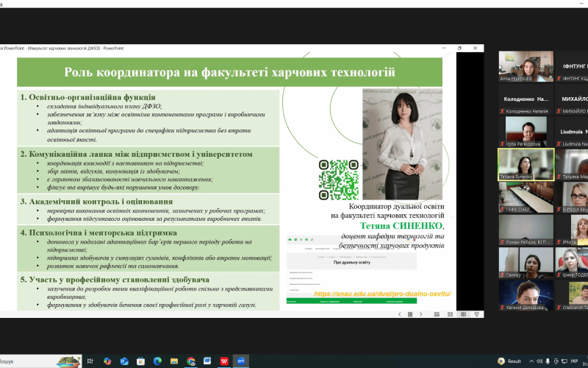Select the iPhone participant tile
This screenshot has height=368, width=588.
click(x=572, y=230)
